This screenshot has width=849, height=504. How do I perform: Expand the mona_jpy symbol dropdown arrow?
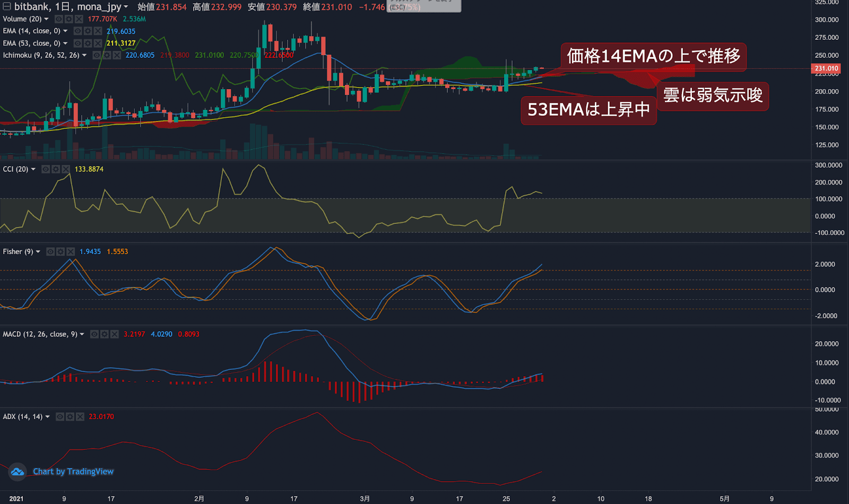(x=126, y=7)
